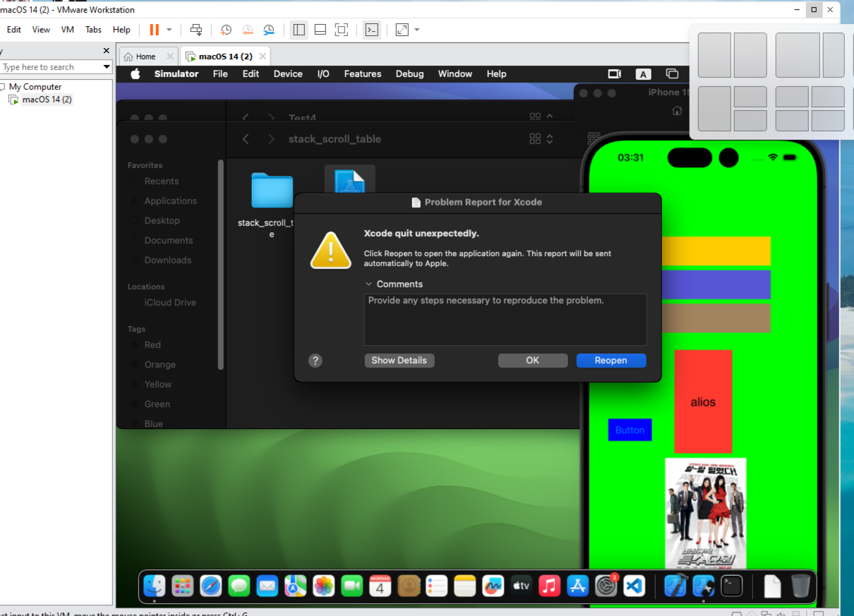The image size is (854, 616).
Task: Open Trash from the Dock
Action: [801, 586]
